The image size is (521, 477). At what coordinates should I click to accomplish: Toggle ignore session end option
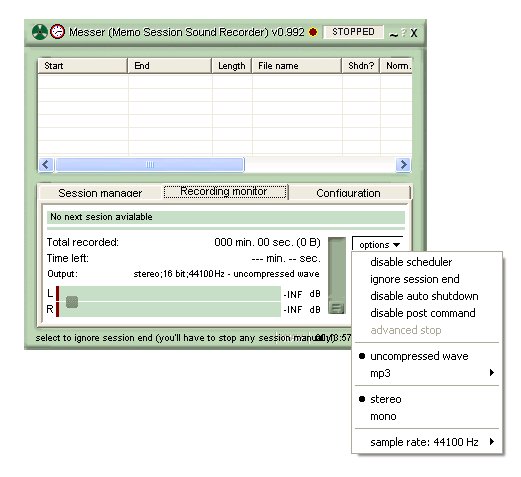point(427,279)
